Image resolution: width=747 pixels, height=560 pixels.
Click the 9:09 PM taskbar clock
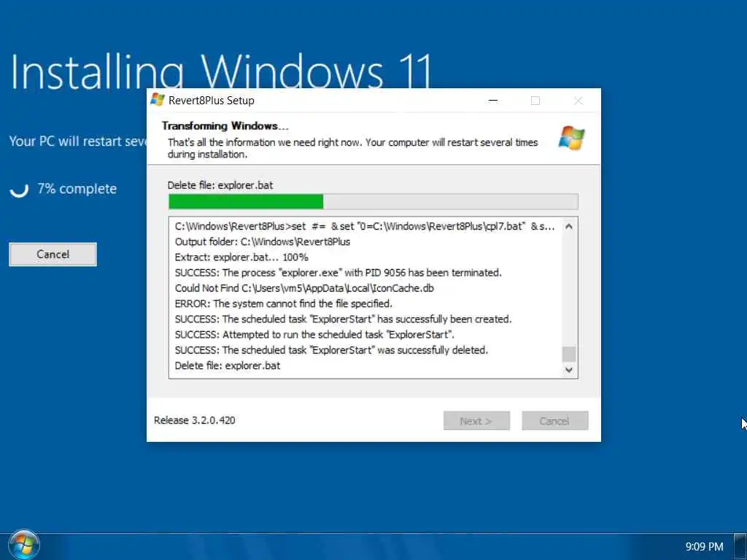(x=704, y=547)
